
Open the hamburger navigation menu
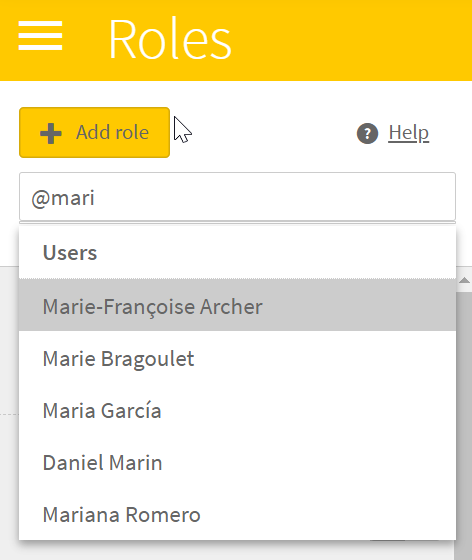tap(40, 36)
